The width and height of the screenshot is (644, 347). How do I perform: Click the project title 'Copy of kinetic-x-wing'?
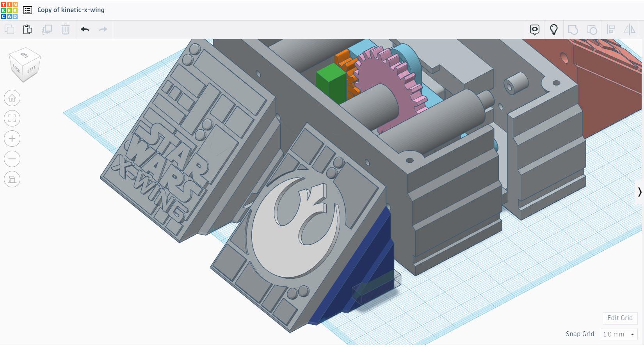[71, 10]
